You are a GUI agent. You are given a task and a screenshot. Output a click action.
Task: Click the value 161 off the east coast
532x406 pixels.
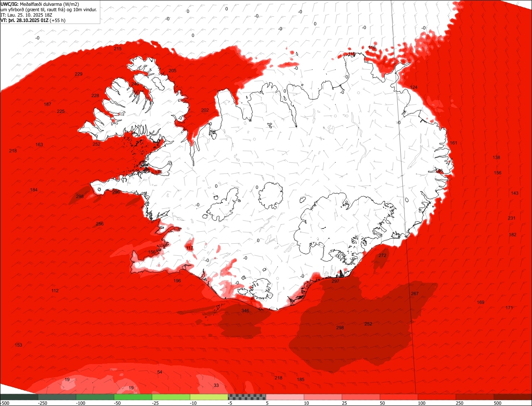click(x=453, y=143)
